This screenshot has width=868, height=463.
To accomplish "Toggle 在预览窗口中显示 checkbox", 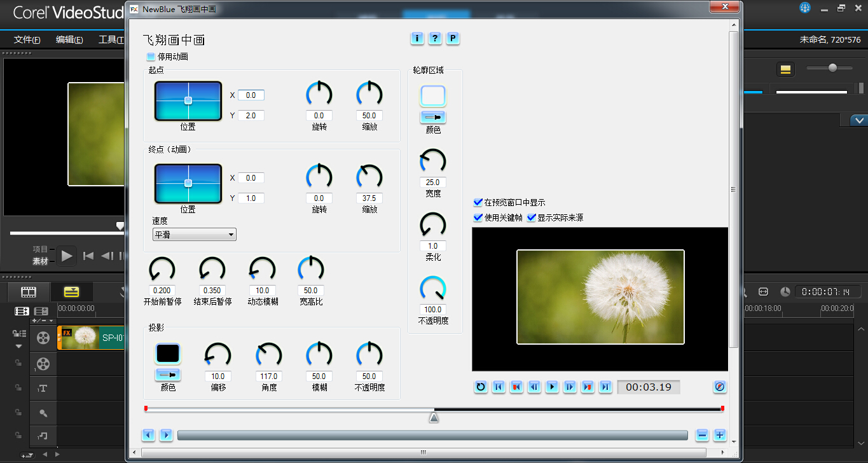I will [x=478, y=202].
